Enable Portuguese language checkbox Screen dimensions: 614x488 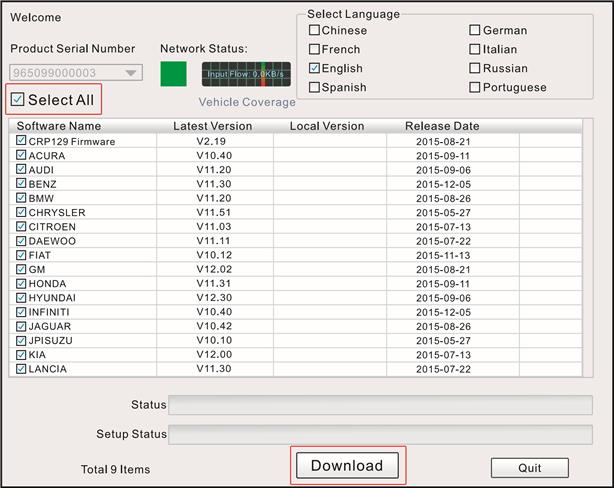tap(475, 87)
